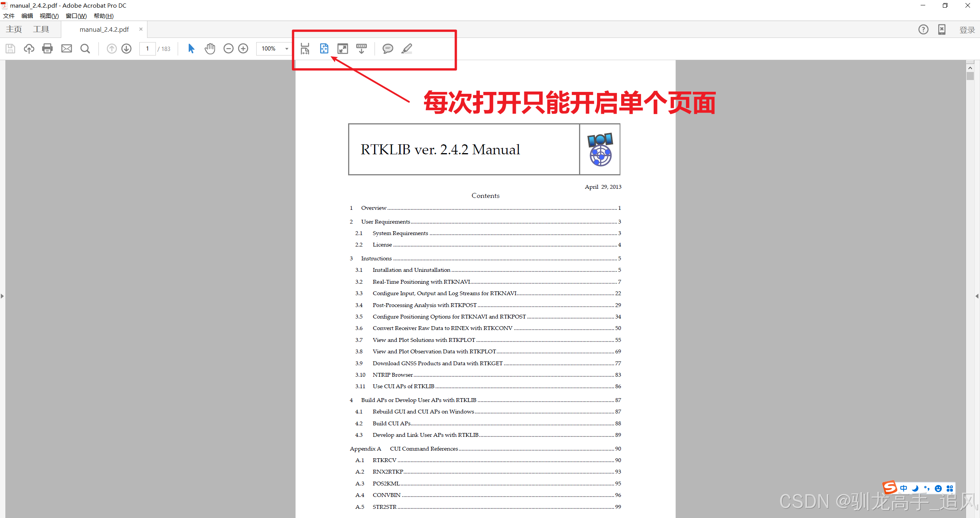Viewport: 980px width, 518px height.
Task: Expand the left navigation pane arrow
Action: click(2, 296)
